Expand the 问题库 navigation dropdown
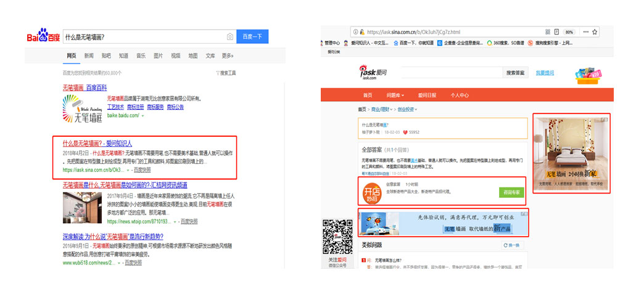The image size is (644, 294). (x=395, y=95)
